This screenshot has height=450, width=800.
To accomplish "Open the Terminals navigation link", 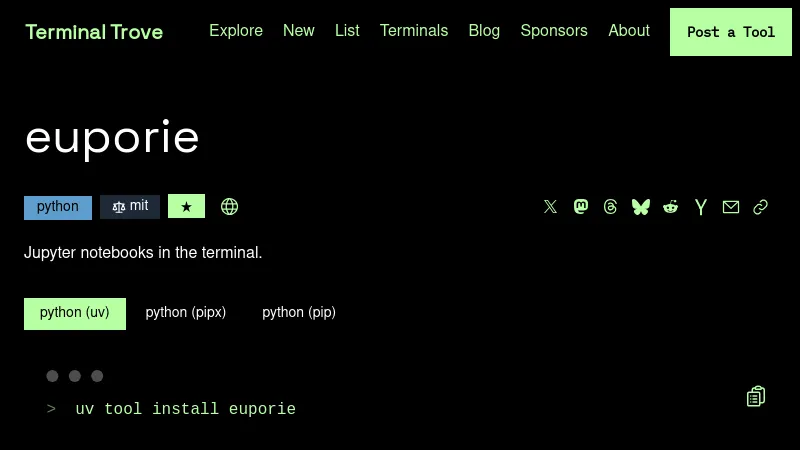I will pos(414,31).
